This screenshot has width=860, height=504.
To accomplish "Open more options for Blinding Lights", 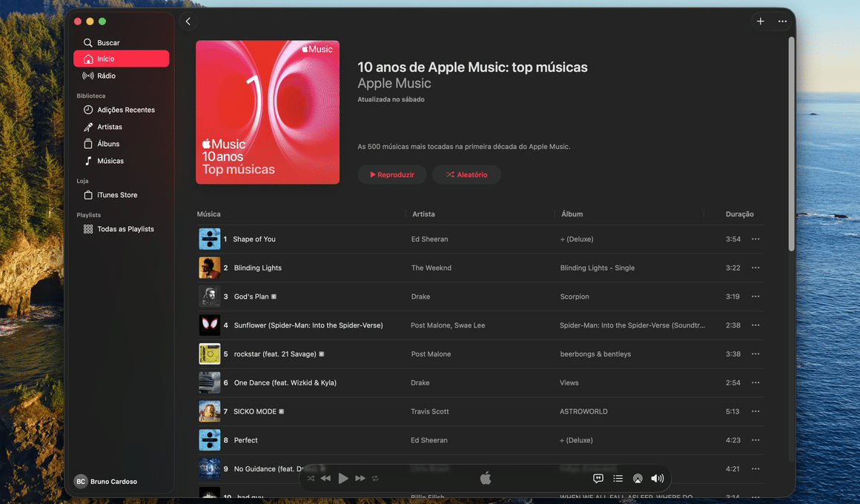I will click(755, 268).
